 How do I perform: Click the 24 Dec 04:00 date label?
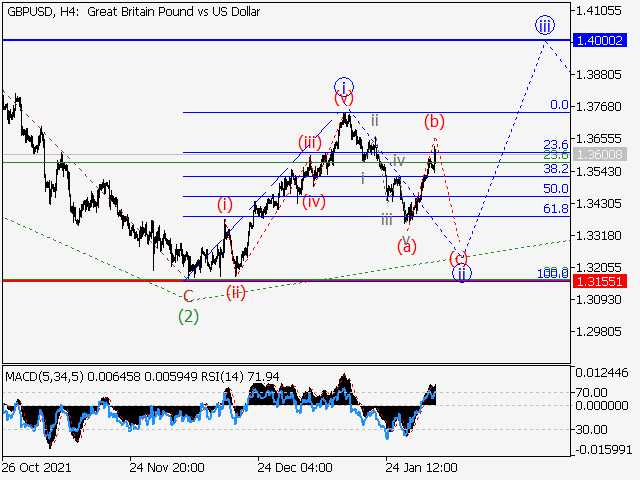(295, 467)
